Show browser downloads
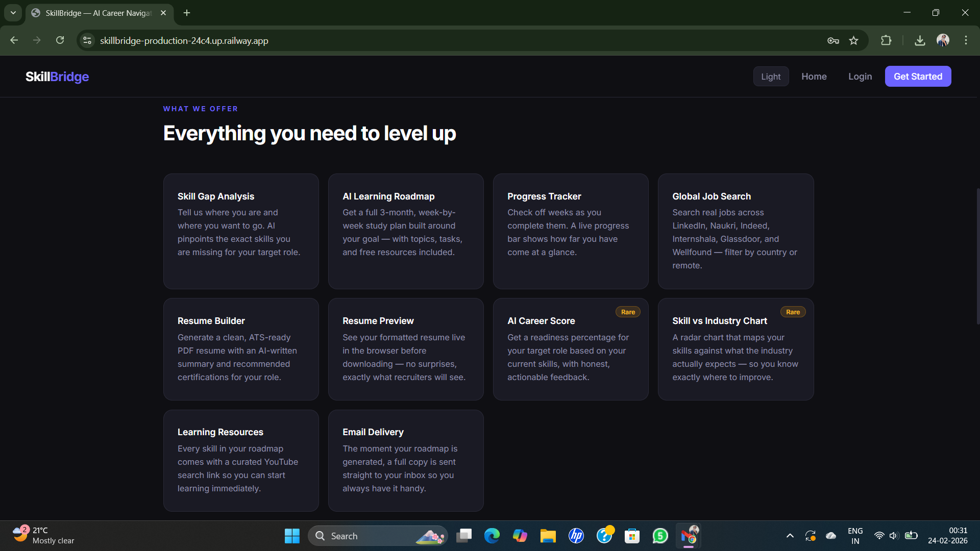This screenshot has width=980, height=551. pos(920,40)
